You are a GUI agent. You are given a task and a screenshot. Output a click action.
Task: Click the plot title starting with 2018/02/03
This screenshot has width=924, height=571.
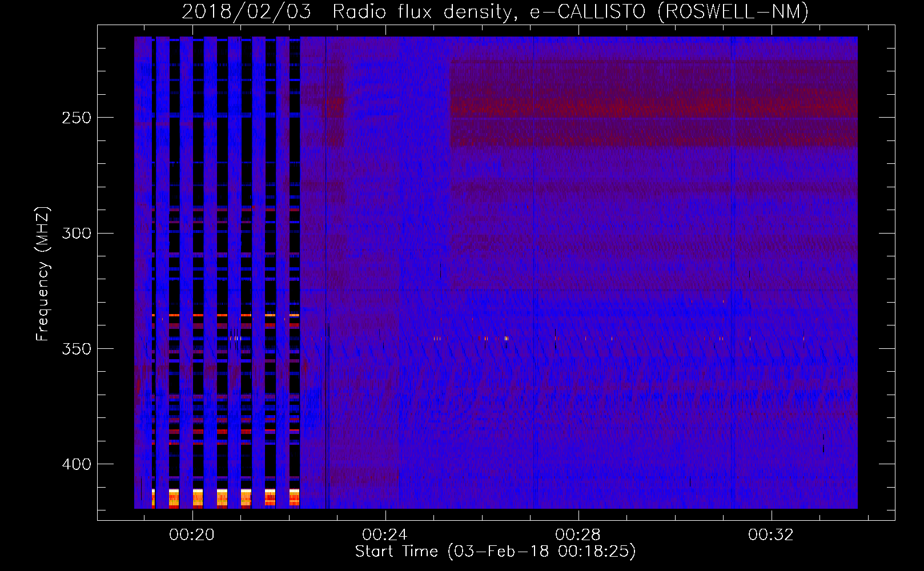click(x=495, y=11)
